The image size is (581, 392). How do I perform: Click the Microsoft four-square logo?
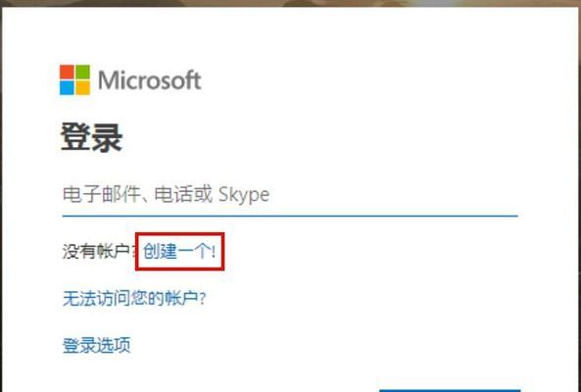(74, 79)
